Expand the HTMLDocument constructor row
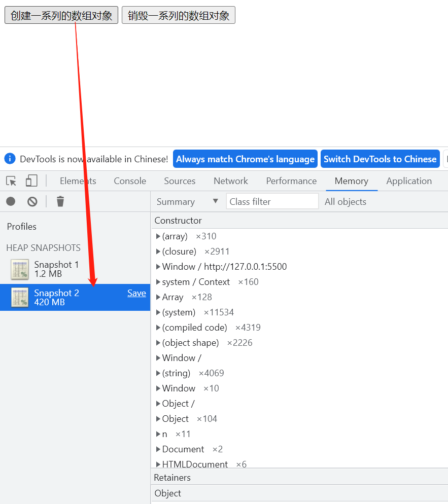Viewport: 448px width, 504px height. tap(158, 464)
